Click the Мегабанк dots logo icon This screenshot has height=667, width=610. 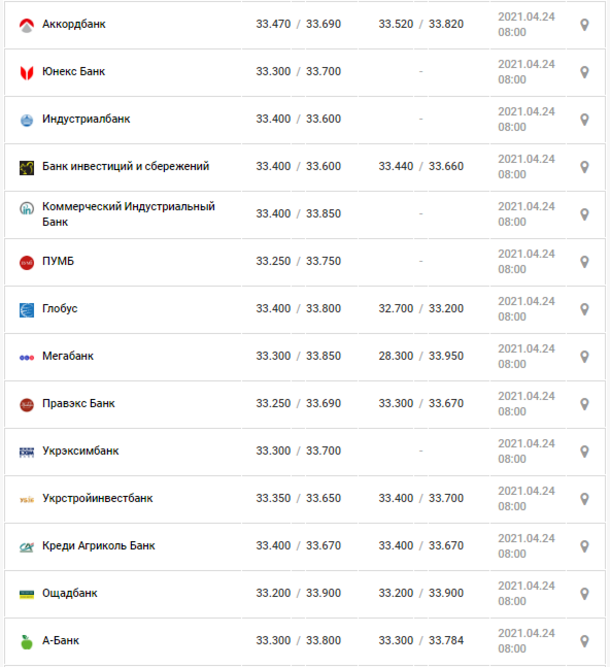pyautogui.click(x=27, y=358)
